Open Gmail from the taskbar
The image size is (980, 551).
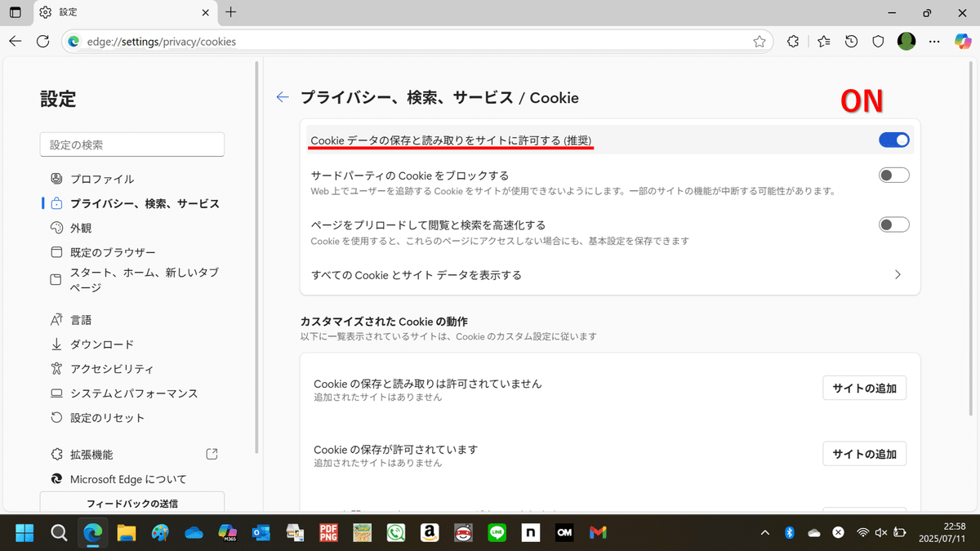coord(598,532)
